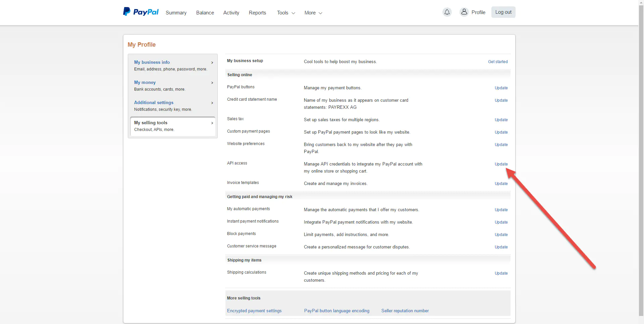Click the Log out button

pos(503,12)
